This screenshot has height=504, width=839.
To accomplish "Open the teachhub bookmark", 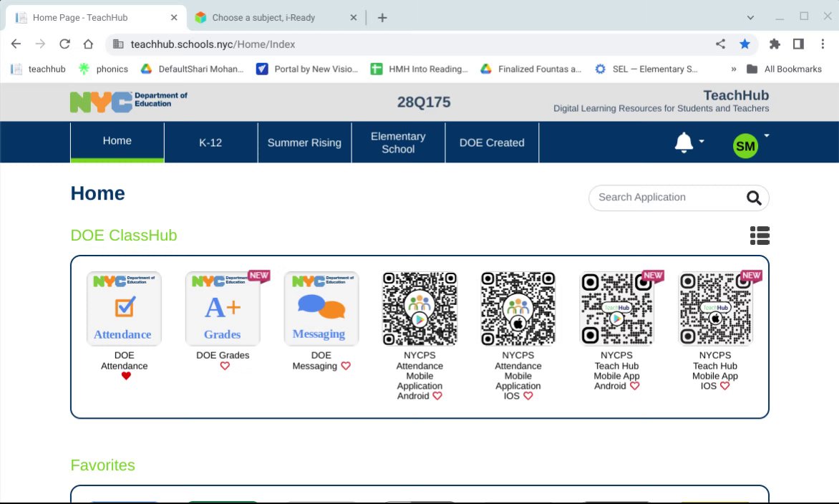I will 39,69.
